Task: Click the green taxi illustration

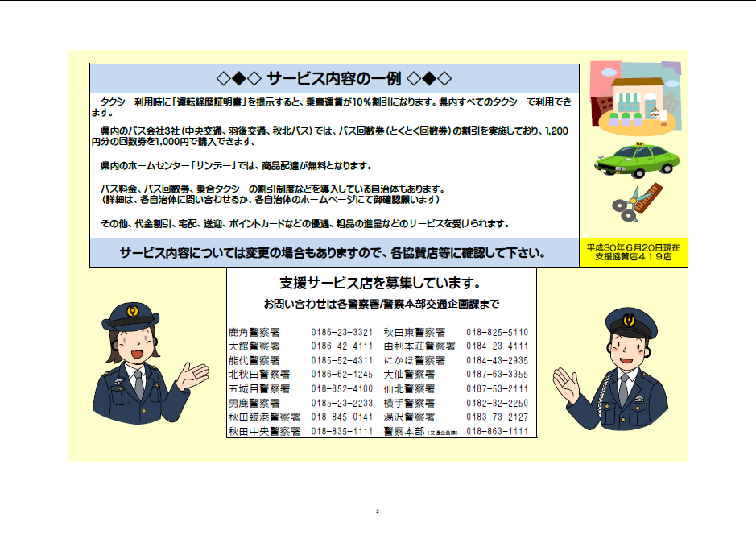Action: [637, 158]
